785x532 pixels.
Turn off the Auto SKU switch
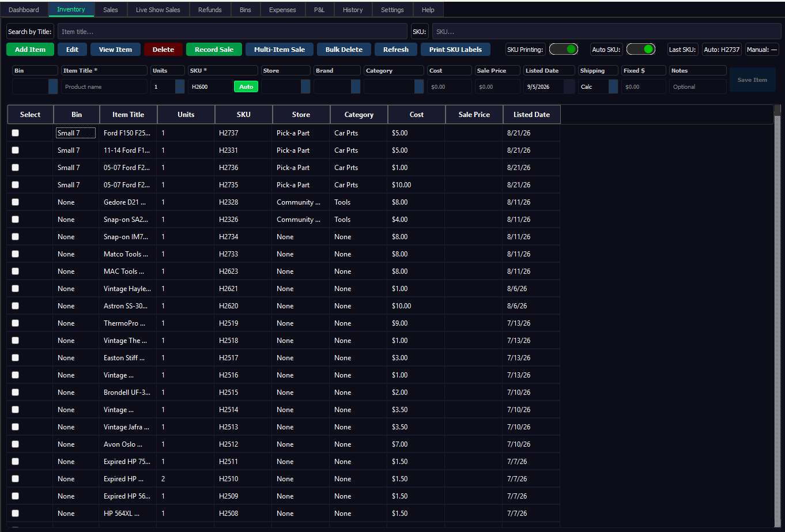pos(641,50)
